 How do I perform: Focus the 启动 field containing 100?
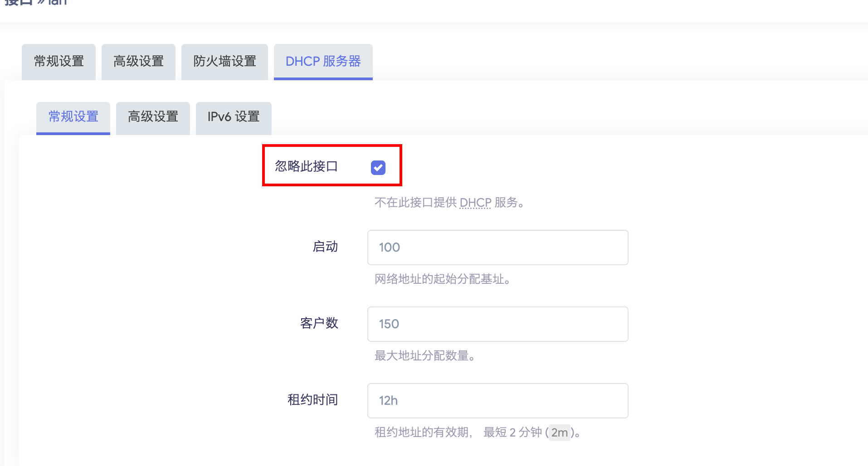click(x=497, y=248)
